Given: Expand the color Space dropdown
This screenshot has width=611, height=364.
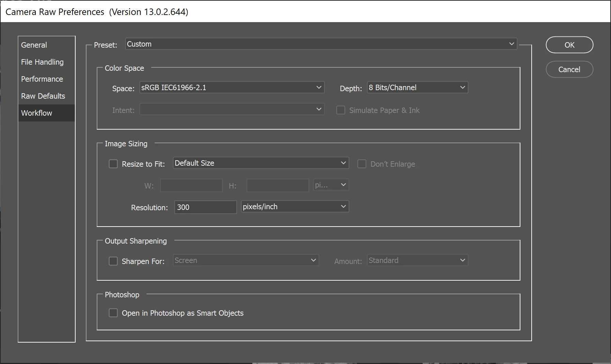Looking at the screenshot, I should click(232, 87).
